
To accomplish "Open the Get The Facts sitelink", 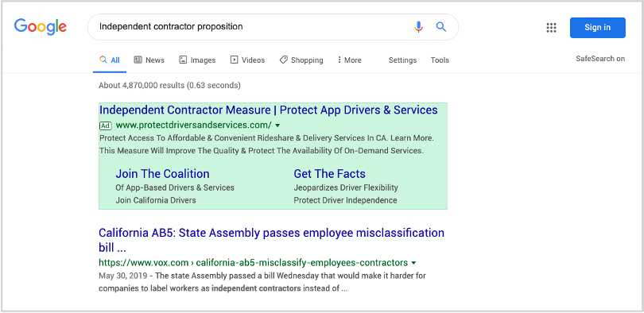I will [330, 173].
